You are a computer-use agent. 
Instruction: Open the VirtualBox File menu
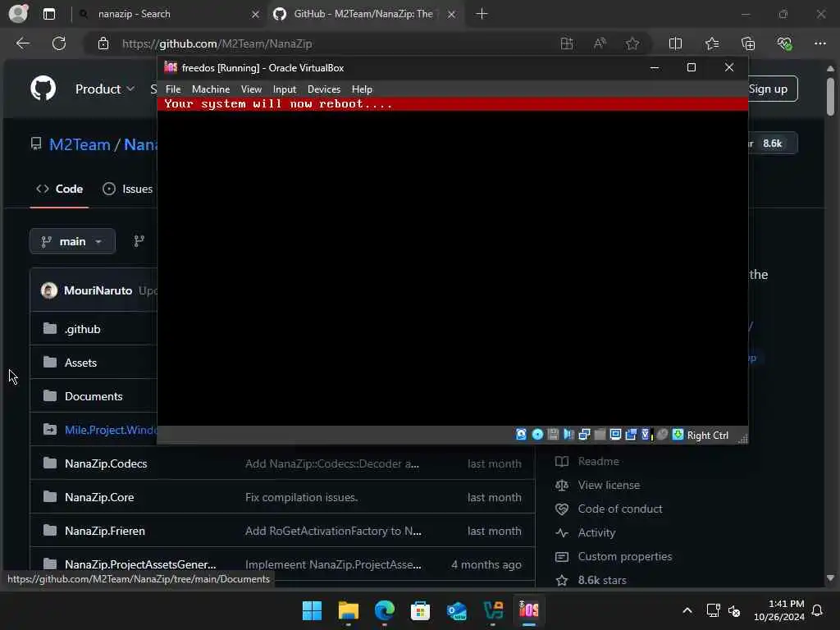coord(173,89)
